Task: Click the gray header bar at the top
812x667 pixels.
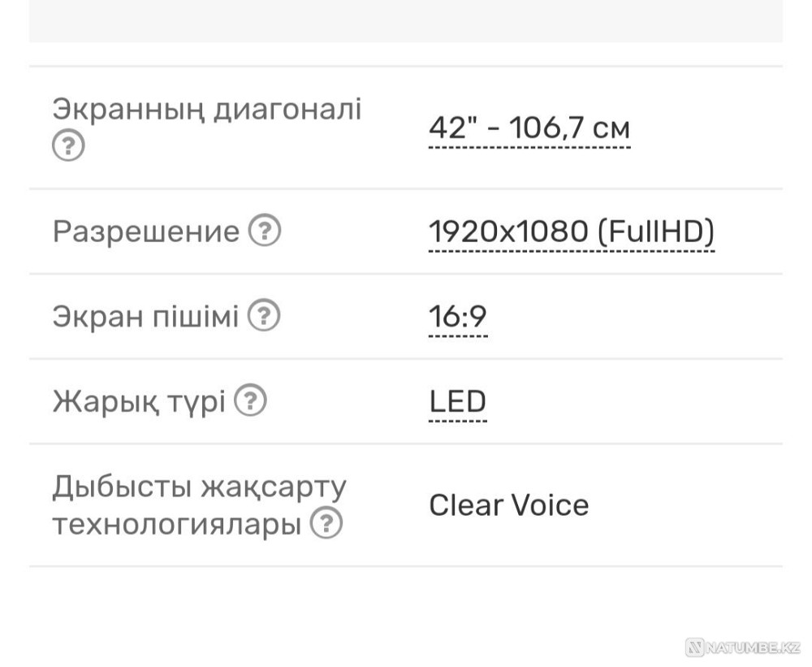Action: click(x=406, y=20)
